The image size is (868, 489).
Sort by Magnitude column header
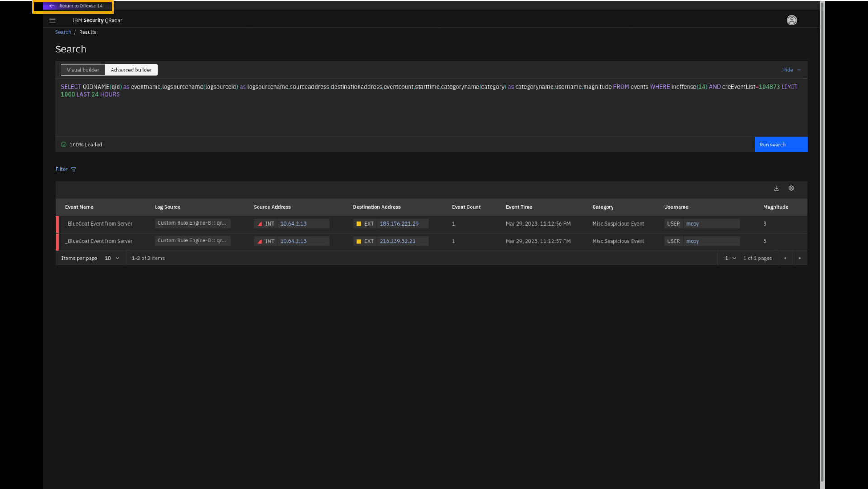click(x=775, y=207)
